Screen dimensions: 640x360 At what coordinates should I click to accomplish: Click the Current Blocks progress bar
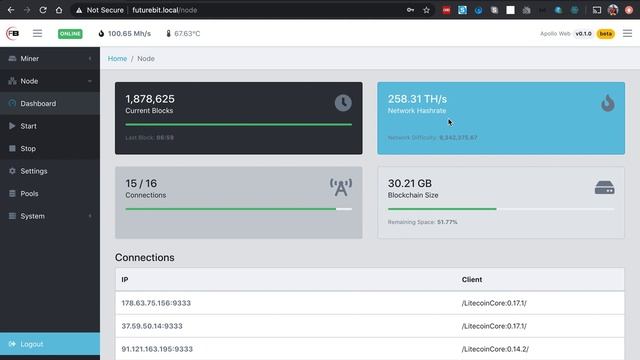(238, 124)
